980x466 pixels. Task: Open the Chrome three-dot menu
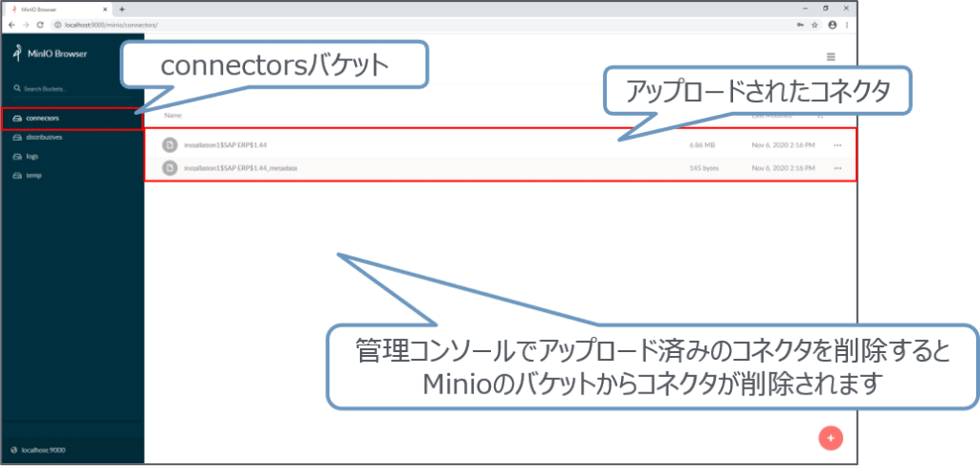click(x=846, y=25)
